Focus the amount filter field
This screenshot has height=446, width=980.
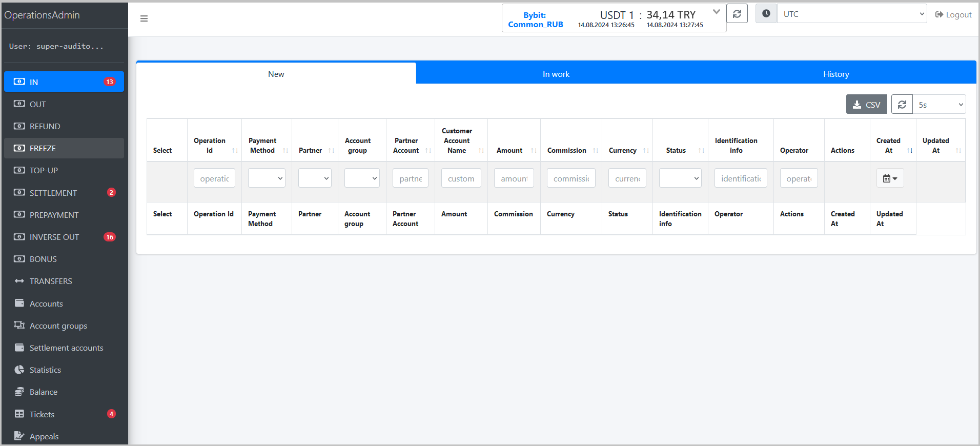(514, 178)
